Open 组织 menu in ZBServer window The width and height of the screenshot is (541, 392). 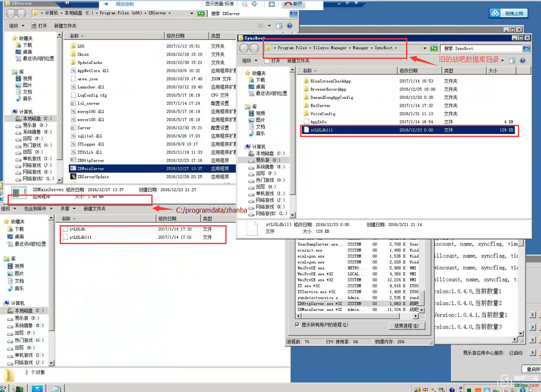click(x=17, y=26)
